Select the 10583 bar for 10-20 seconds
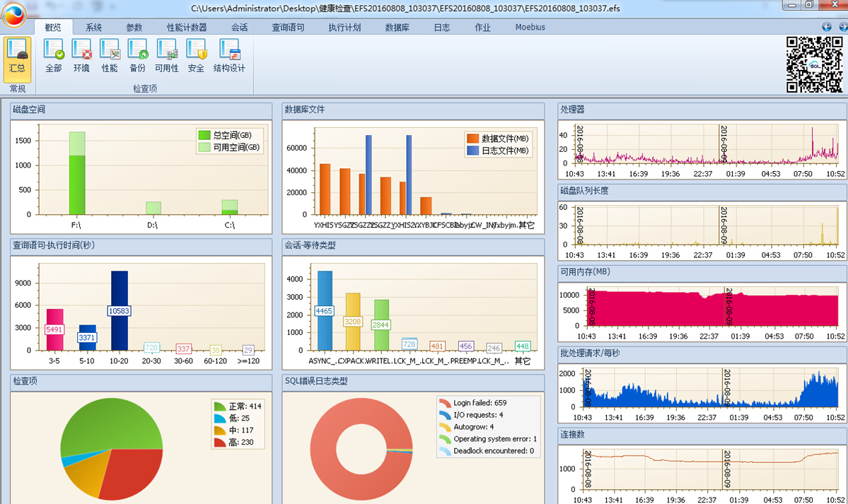This screenshot has height=504, width=848. pyautogui.click(x=120, y=310)
